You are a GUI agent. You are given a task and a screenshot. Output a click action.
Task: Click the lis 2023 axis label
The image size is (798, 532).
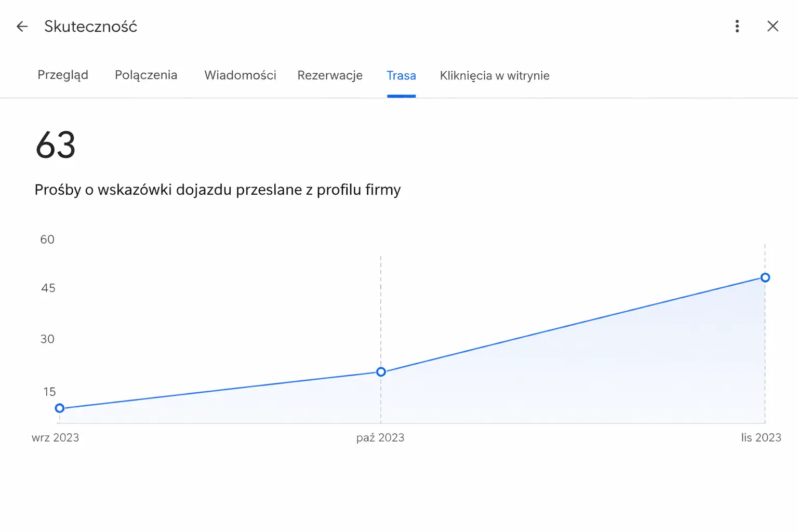[761, 437]
